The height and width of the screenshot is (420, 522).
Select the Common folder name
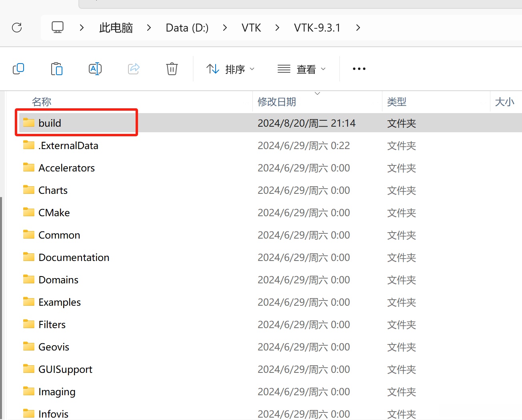59,235
